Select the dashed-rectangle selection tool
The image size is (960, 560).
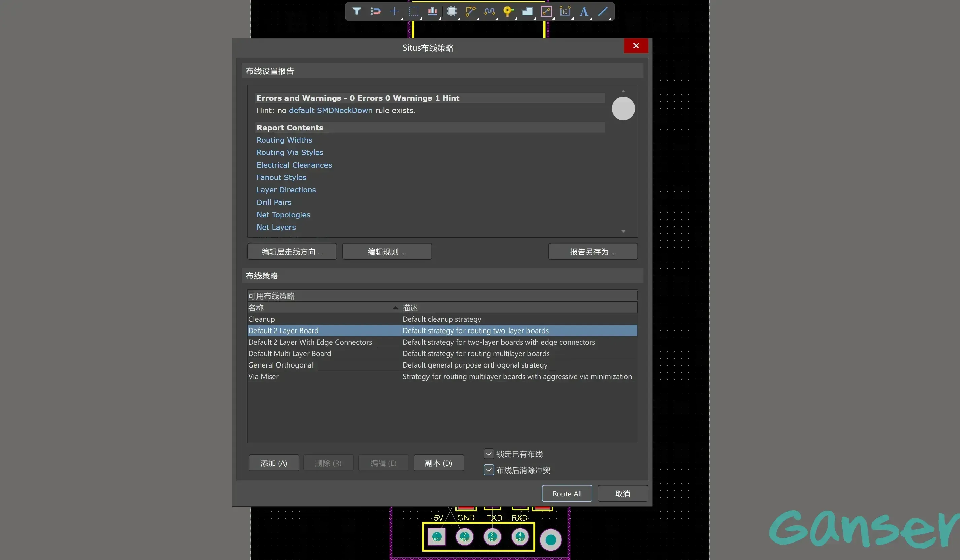point(413,11)
